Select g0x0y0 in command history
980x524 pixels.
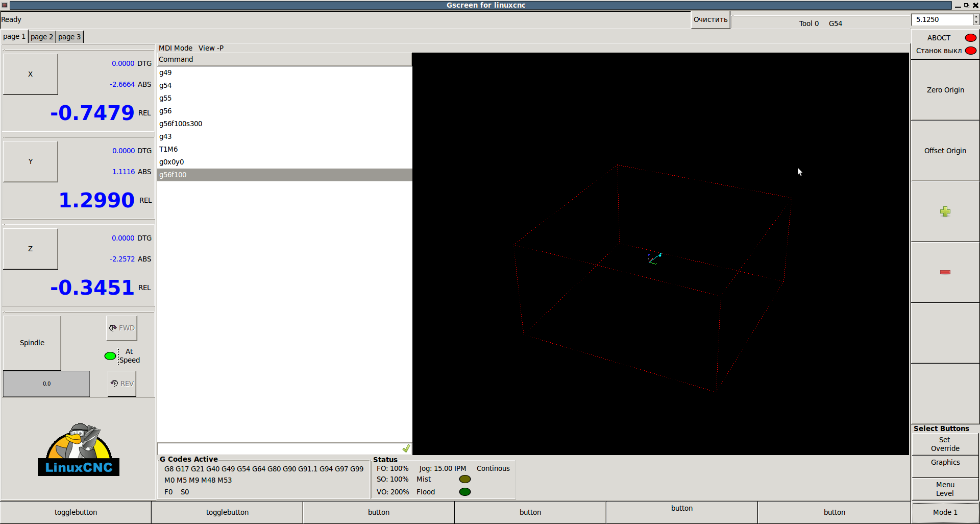pyautogui.click(x=284, y=162)
